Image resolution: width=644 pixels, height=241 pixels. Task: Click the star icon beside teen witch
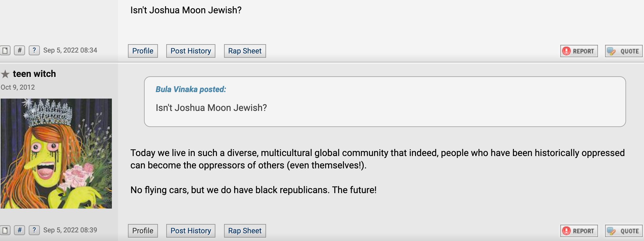coord(5,74)
